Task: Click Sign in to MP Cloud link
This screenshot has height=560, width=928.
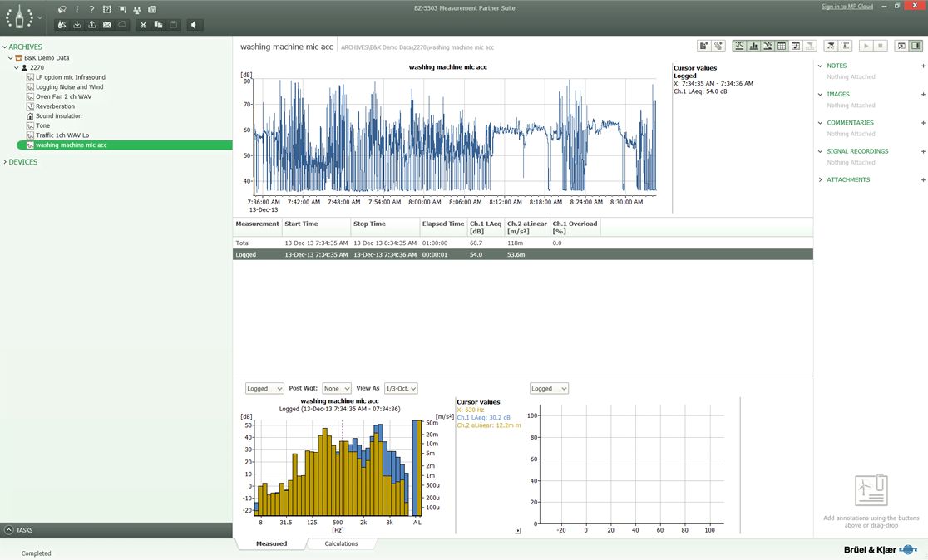Action: [x=847, y=7]
